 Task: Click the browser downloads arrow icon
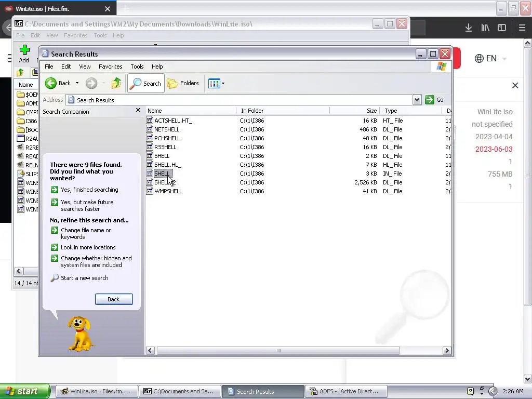469,28
